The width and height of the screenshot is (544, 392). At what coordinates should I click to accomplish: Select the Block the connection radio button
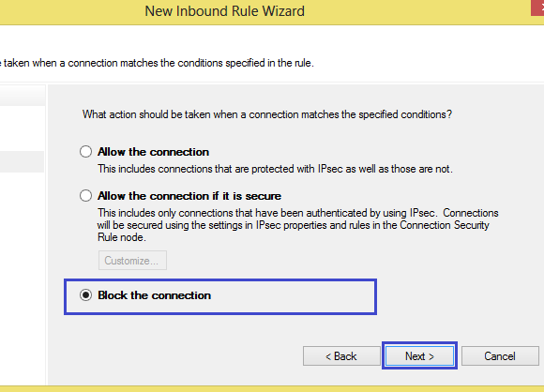pyautogui.click(x=85, y=295)
